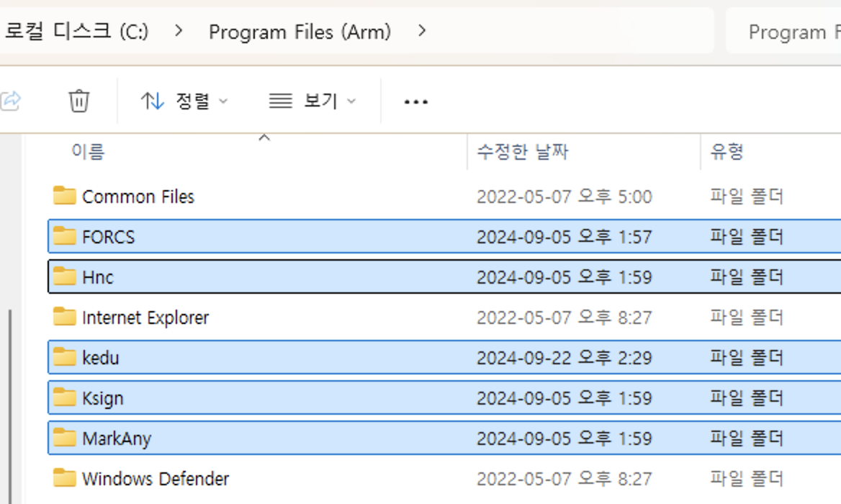Click the kedu name text

point(100,358)
